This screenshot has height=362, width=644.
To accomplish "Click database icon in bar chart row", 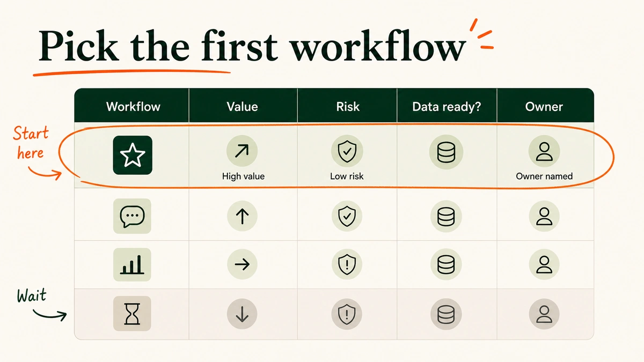I will point(446,264).
